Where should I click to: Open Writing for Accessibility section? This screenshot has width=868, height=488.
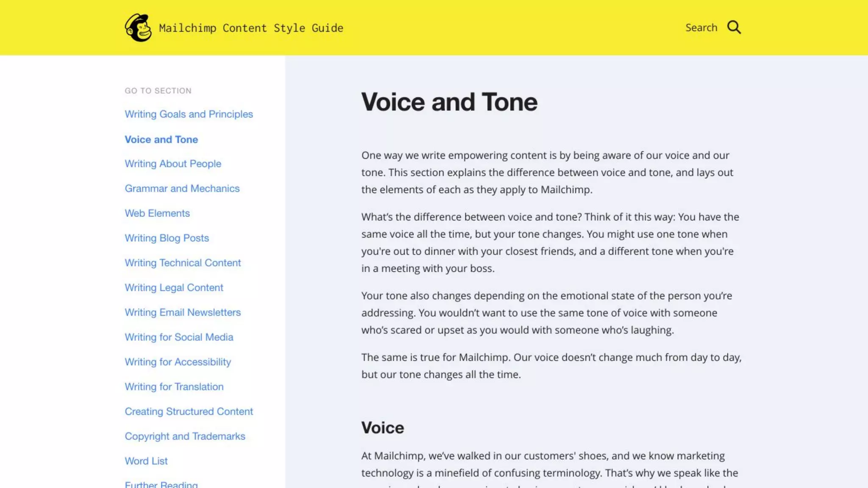tap(178, 362)
